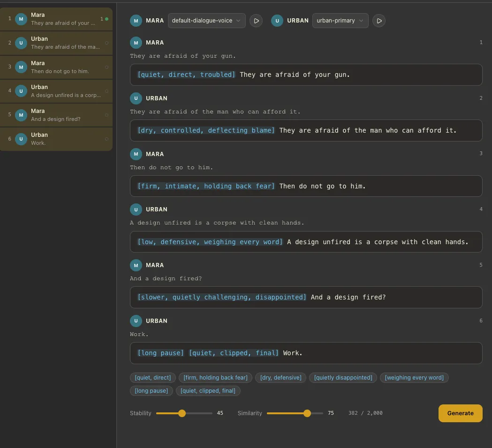Select sidebar line 6 Urban 'Work.'

(56, 139)
